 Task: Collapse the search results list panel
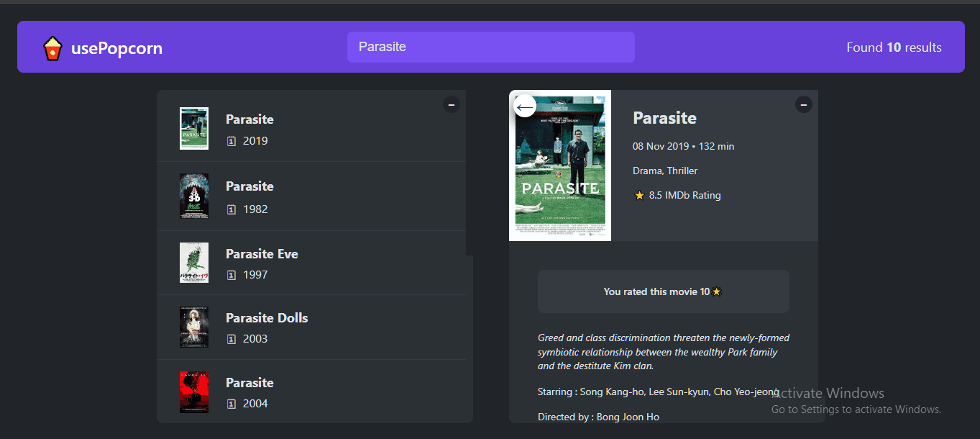(451, 104)
